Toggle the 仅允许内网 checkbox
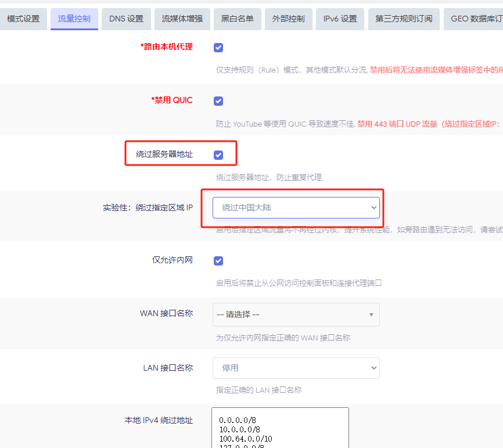Viewport: 503px width, 448px height. 218,260
